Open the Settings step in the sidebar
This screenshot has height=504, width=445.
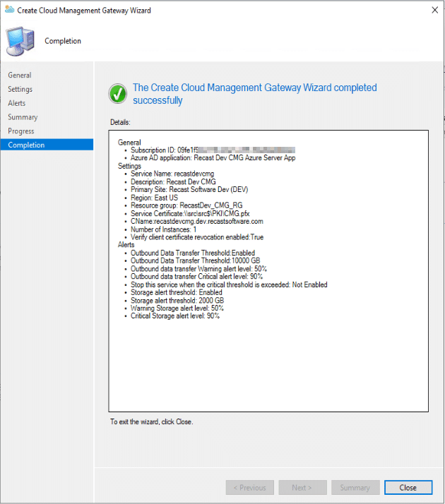click(20, 89)
